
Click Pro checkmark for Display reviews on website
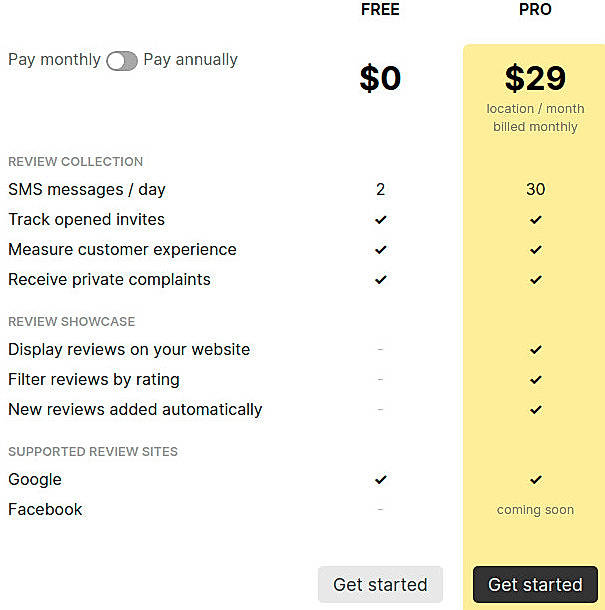coord(536,350)
